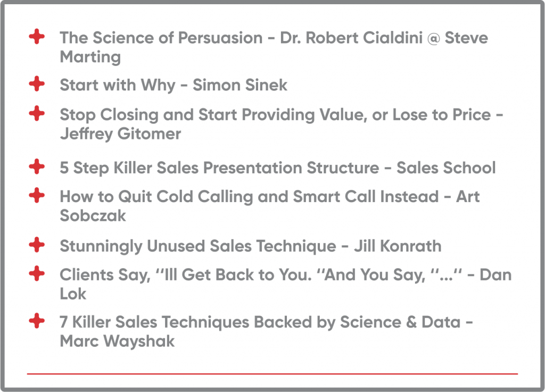Click the plus icon next to Start with Why
Screen dimensions: 545x392
pyautogui.click(x=36, y=84)
